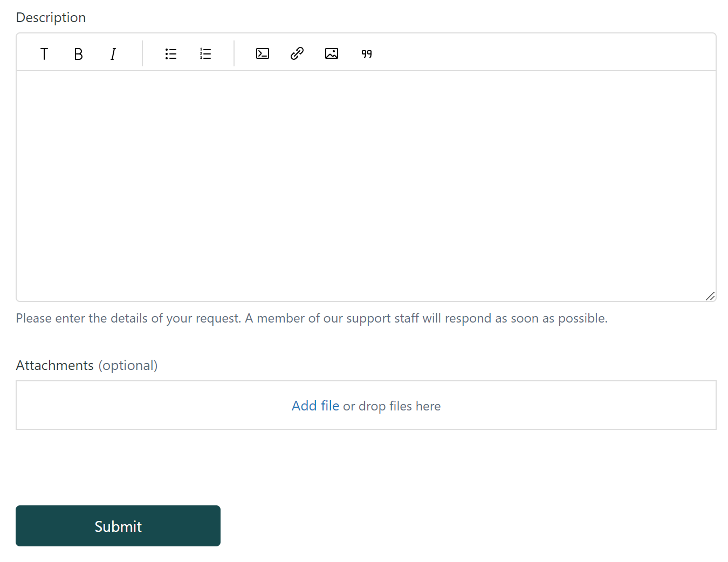
Task: Click the help text below the description box
Action: [311, 318]
